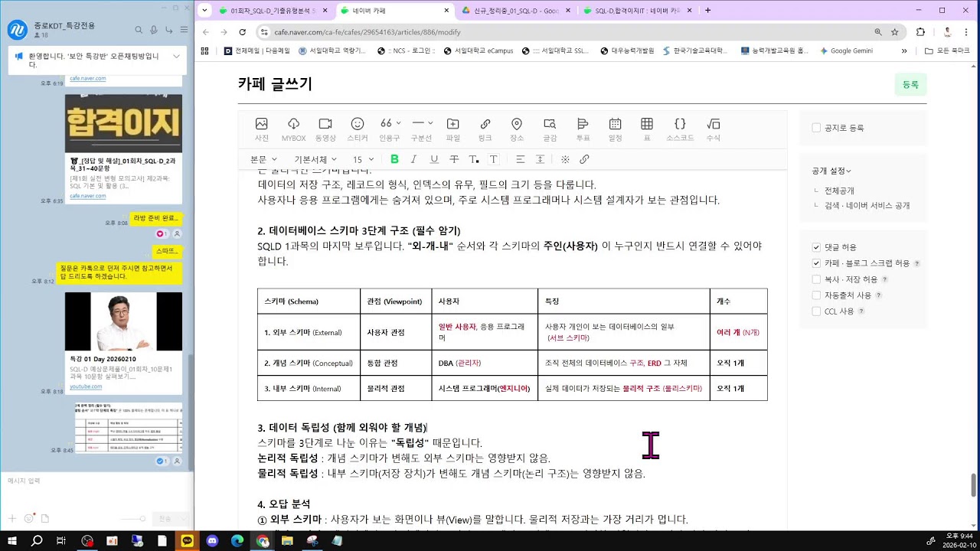Open the 특강 01 Day youtube.com preview

[x=123, y=342]
